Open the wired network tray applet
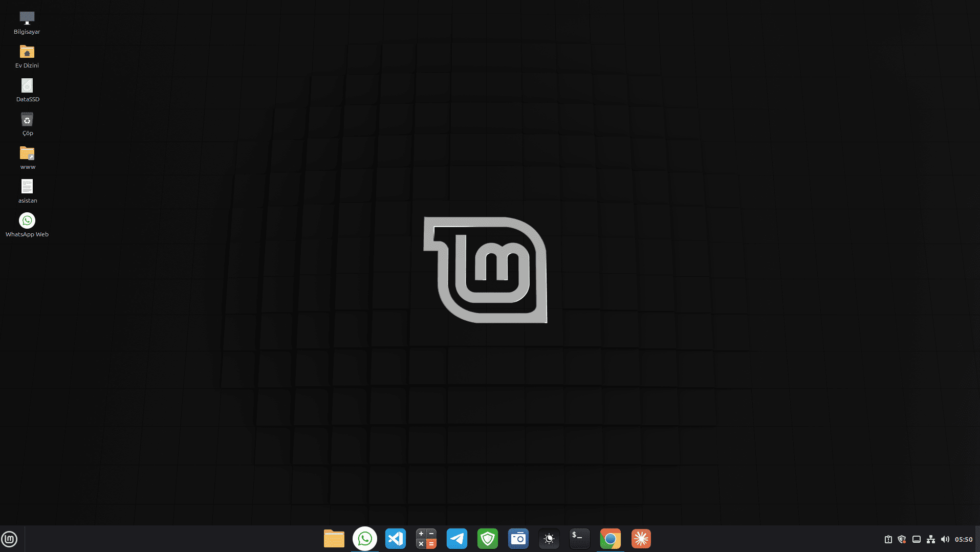 point(931,539)
